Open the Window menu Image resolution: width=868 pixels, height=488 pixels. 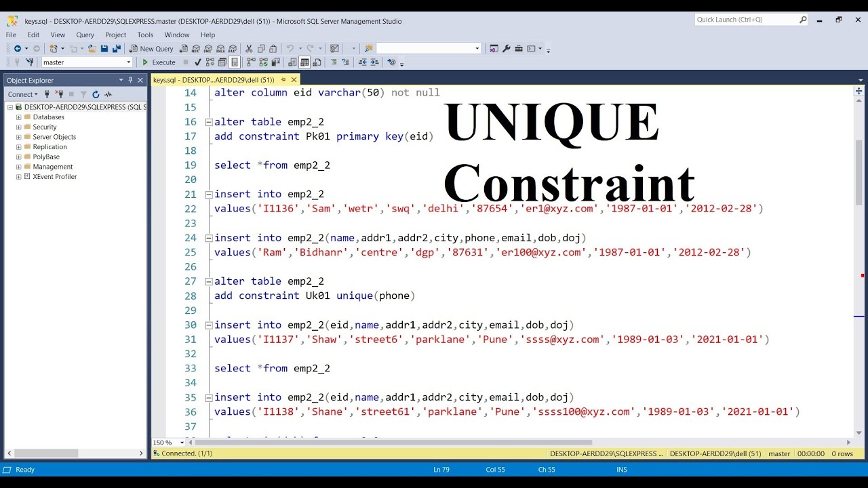pos(177,35)
